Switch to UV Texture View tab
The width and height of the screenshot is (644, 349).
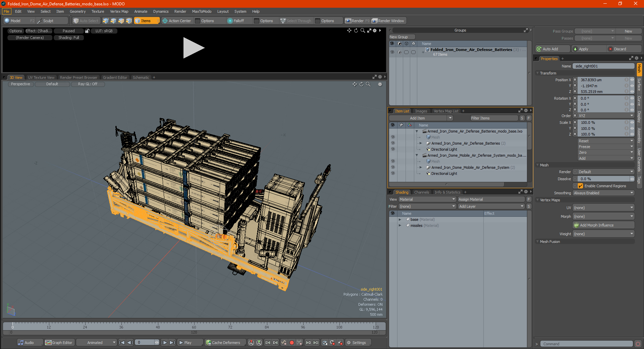click(x=41, y=78)
